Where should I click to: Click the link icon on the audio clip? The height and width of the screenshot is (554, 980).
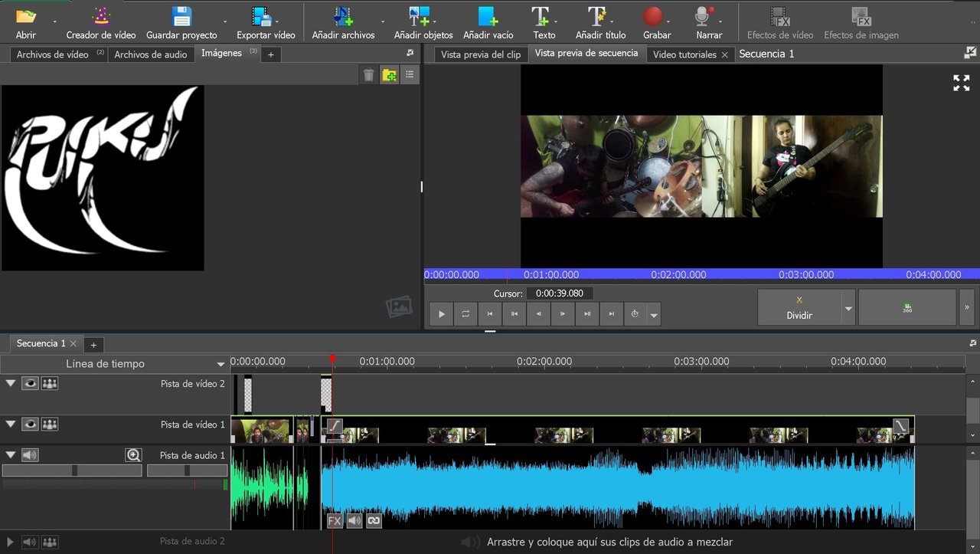374,520
